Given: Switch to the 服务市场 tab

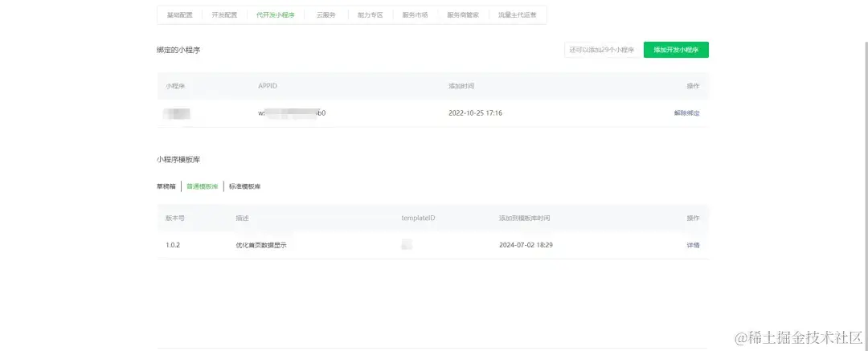Looking at the screenshot, I should click(416, 15).
